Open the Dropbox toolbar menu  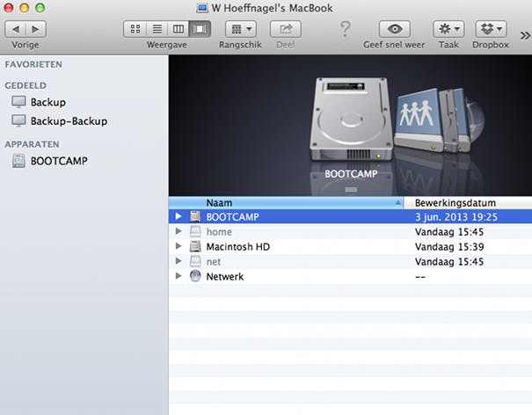(491, 29)
